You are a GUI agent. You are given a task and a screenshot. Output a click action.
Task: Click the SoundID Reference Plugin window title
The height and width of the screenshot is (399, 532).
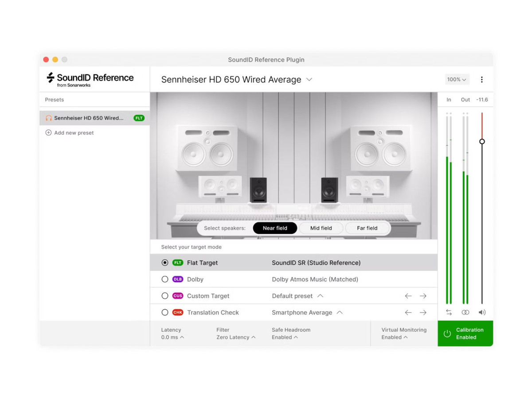[x=266, y=60]
